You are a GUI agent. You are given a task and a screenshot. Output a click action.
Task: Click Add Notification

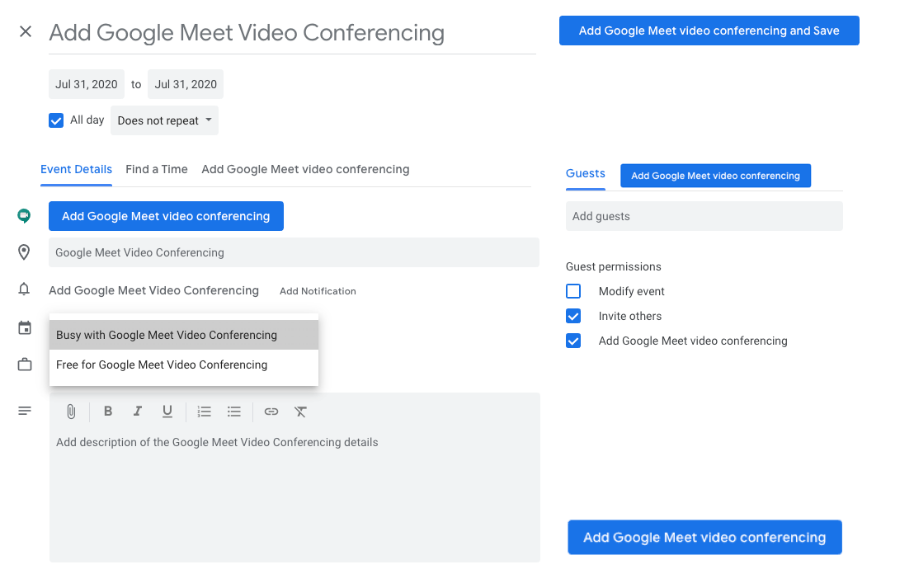click(318, 291)
